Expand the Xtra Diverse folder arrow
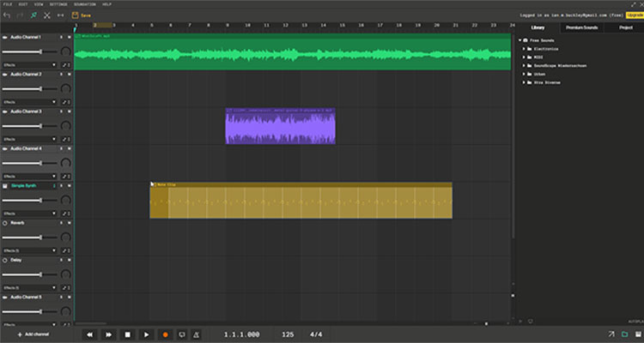 (524, 82)
